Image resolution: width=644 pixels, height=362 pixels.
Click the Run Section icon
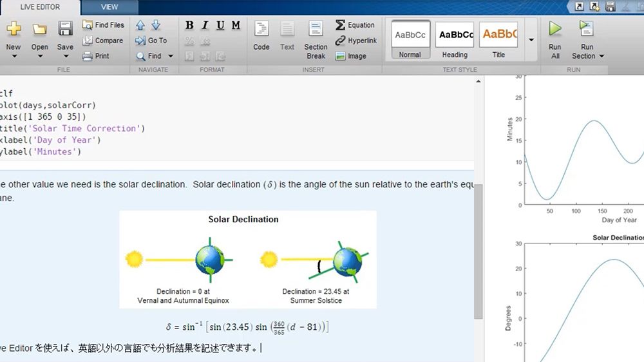point(586,29)
